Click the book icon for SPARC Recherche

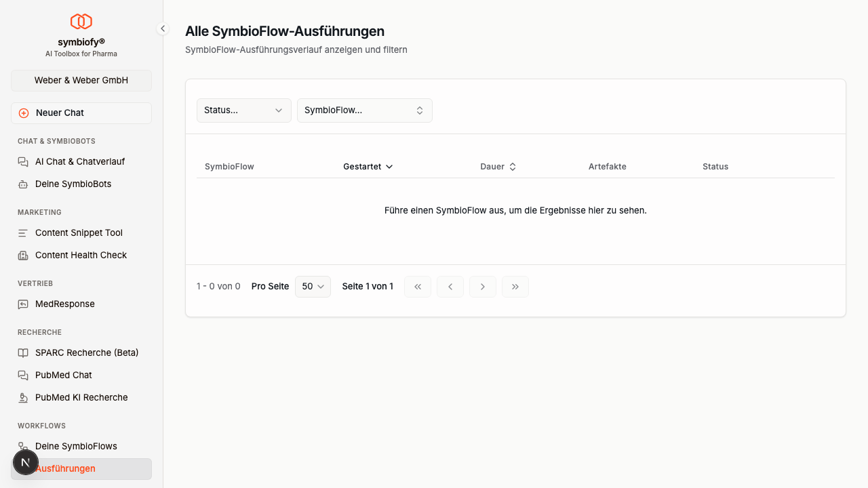[x=23, y=353]
